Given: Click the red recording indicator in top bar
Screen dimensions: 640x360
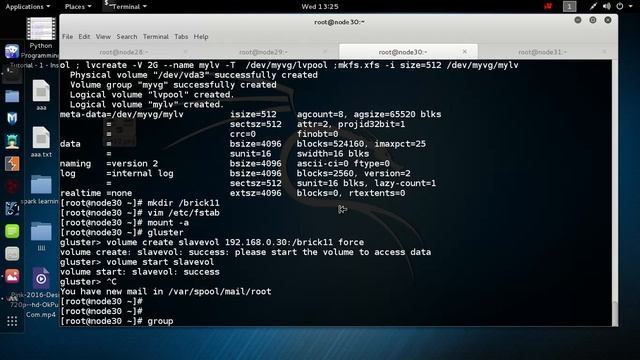Looking at the screenshot, I should pyautogui.click(x=548, y=6).
